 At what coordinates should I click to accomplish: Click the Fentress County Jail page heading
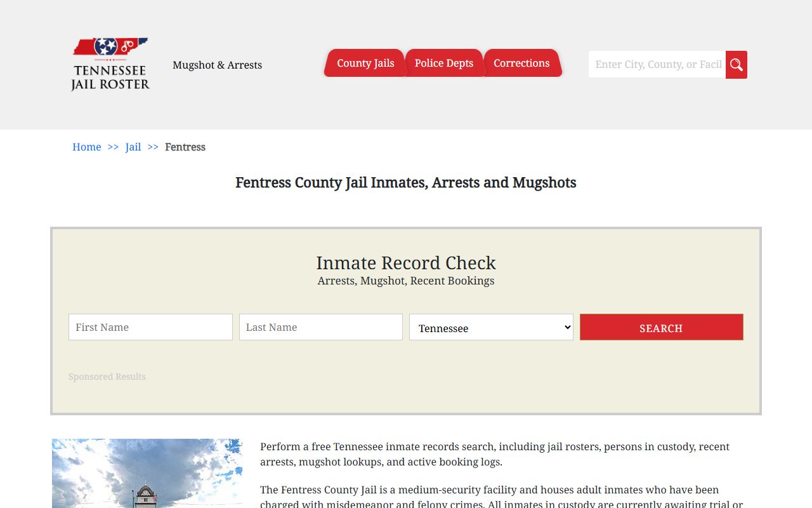tap(406, 183)
